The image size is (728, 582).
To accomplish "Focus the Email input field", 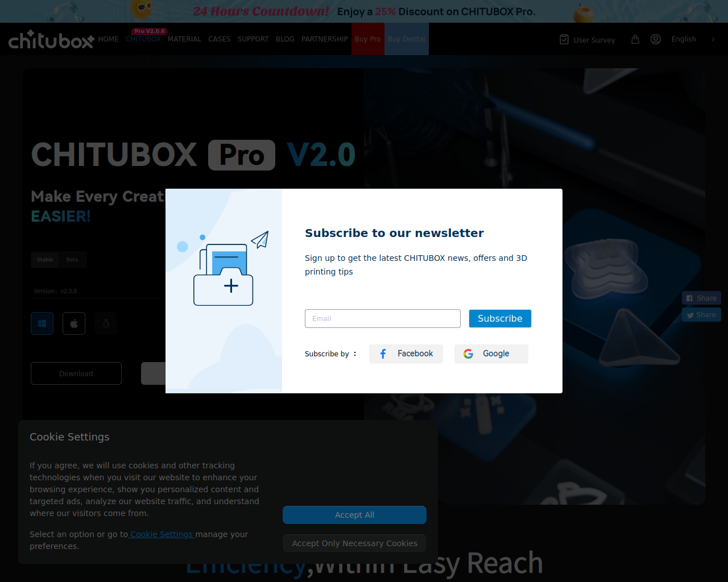I will point(383,318).
